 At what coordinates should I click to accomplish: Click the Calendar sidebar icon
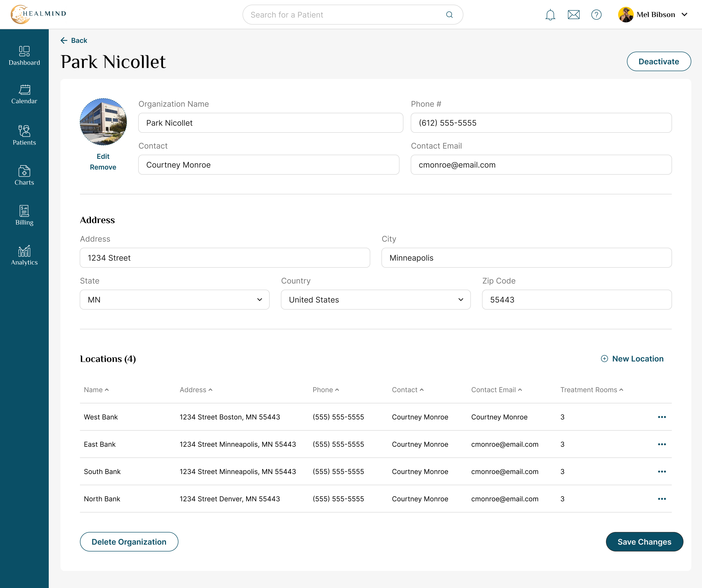click(24, 90)
